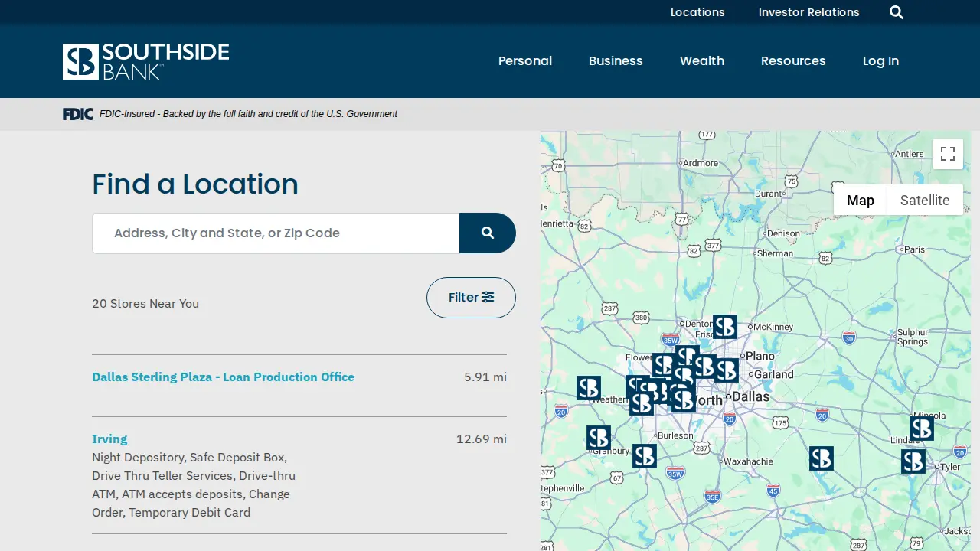Click the "20 Stores Near You" text
Viewport: 980px width, 551px height.
click(145, 304)
